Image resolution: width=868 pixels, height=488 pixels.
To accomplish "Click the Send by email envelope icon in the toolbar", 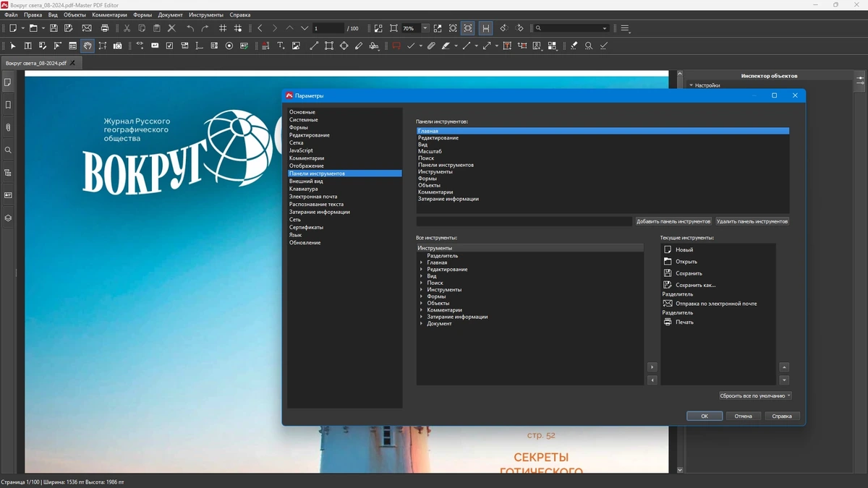I will 87,28.
